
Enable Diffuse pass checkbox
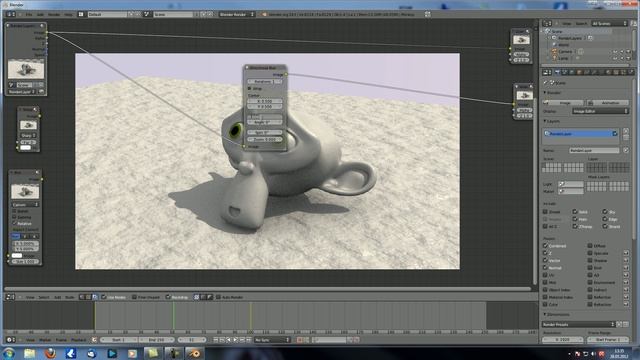tap(590, 246)
